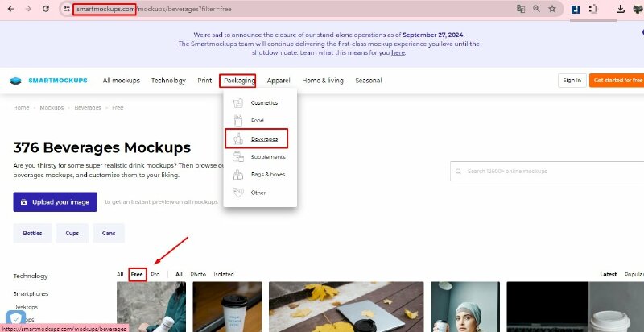Bookmark the page with the star icon
The height and width of the screenshot is (332, 644).
click(x=552, y=9)
